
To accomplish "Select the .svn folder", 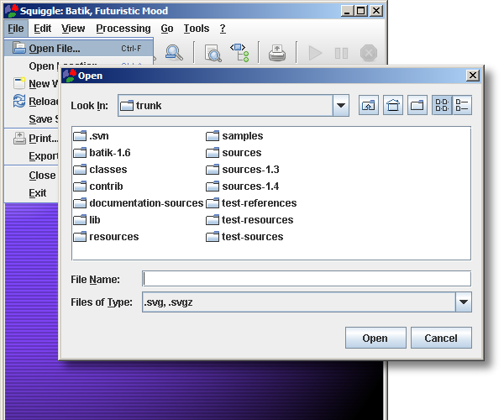I will [x=91, y=136].
